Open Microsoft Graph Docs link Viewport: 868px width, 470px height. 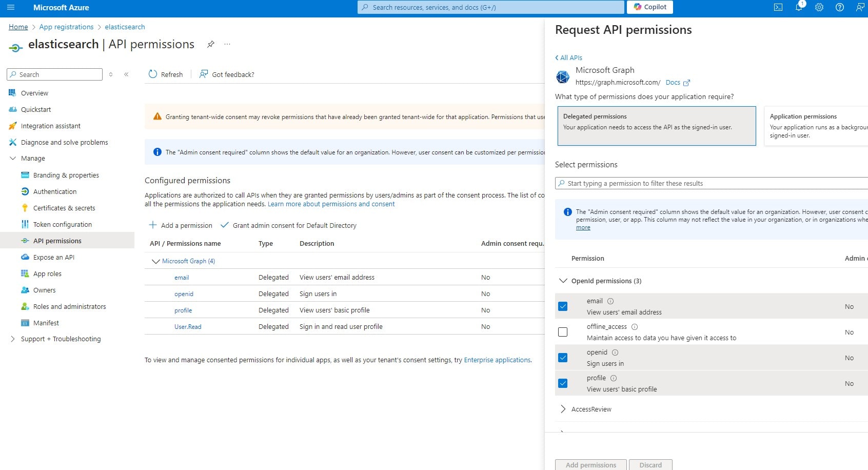[678, 82]
